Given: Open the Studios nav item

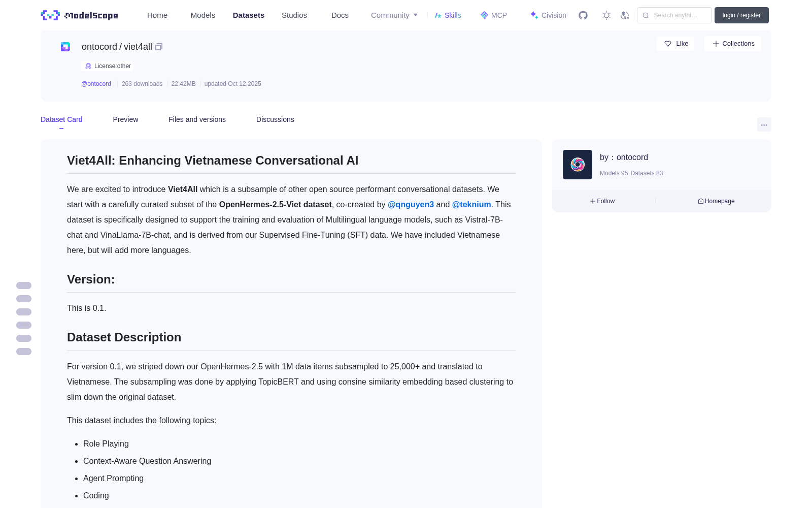Looking at the screenshot, I should click(294, 15).
